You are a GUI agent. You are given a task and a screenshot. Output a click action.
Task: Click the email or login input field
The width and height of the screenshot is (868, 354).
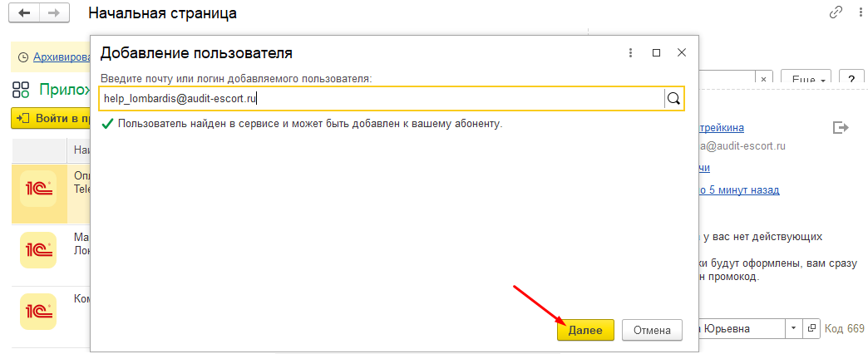point(381,98)
